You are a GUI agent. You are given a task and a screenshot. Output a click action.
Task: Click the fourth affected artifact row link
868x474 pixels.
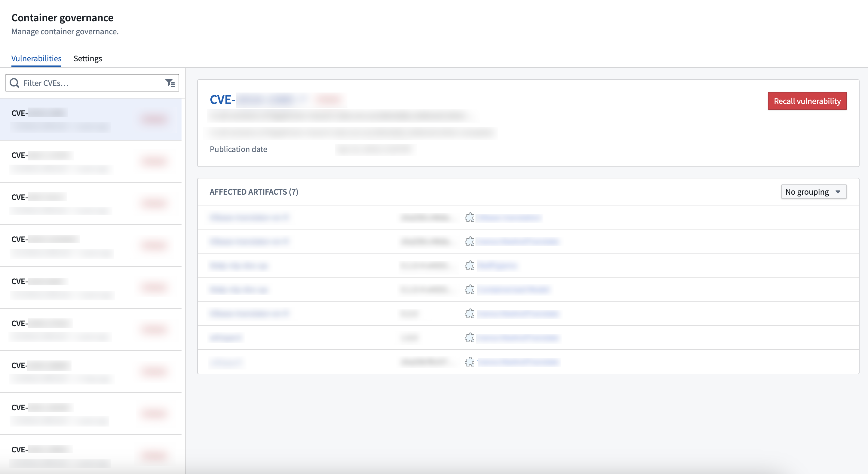(x=239, y=290)
